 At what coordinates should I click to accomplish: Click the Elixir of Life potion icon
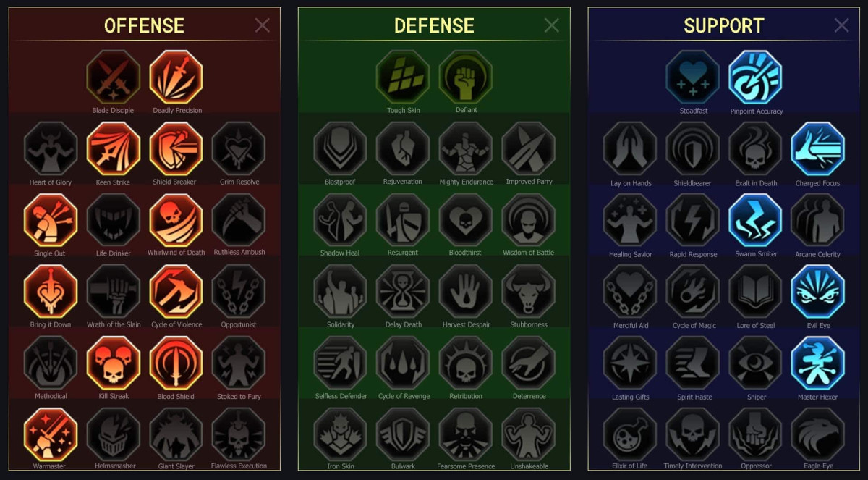pyautogui.click(x=630, y=434)
